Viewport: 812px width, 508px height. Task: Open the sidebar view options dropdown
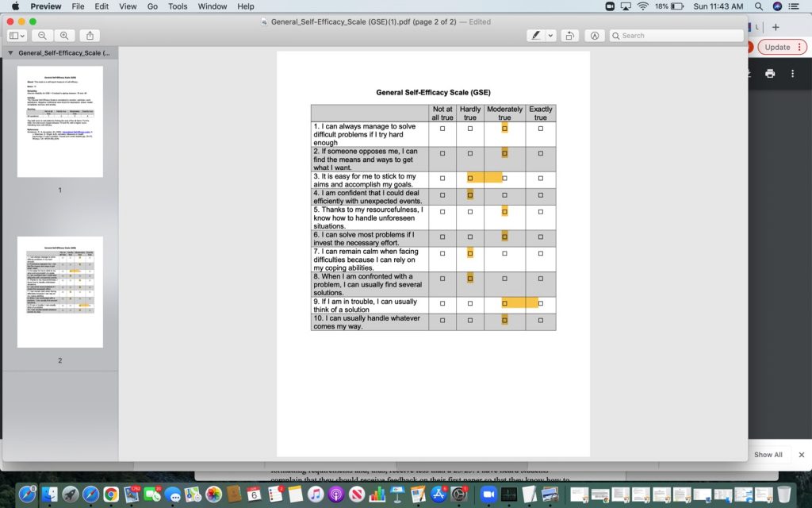(x=17, y=36)
